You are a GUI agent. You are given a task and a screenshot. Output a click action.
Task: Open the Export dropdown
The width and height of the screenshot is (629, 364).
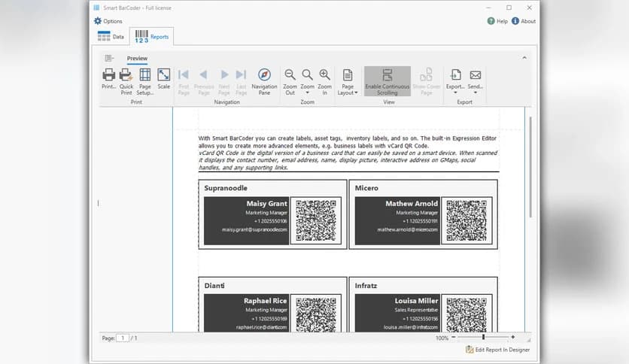point(455,81)
